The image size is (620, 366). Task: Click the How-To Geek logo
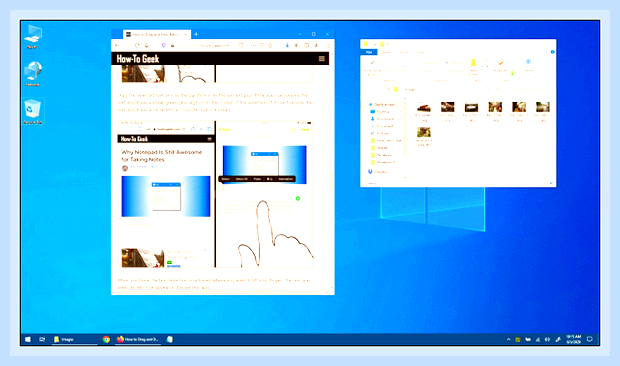pos(138,59)
